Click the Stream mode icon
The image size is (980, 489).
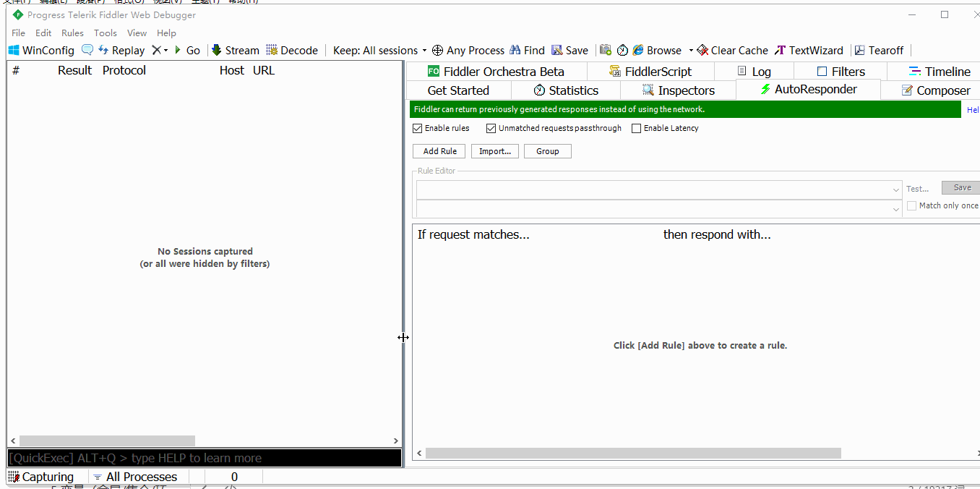[x=216, y=50]
